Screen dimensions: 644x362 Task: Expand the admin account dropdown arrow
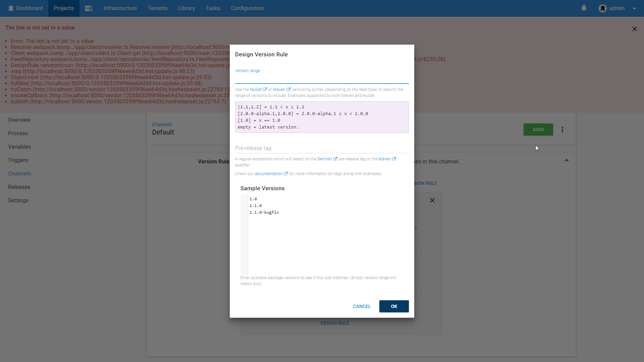[x=634, y=9]
